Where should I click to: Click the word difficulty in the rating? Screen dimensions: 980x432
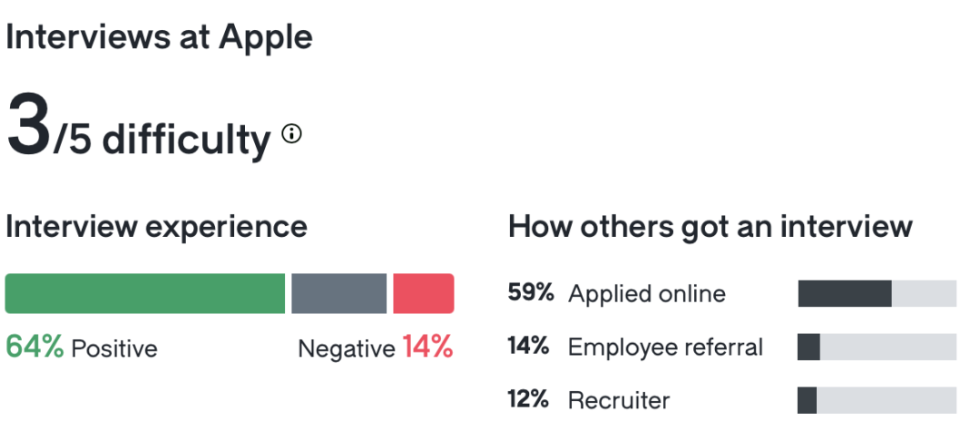186,139
